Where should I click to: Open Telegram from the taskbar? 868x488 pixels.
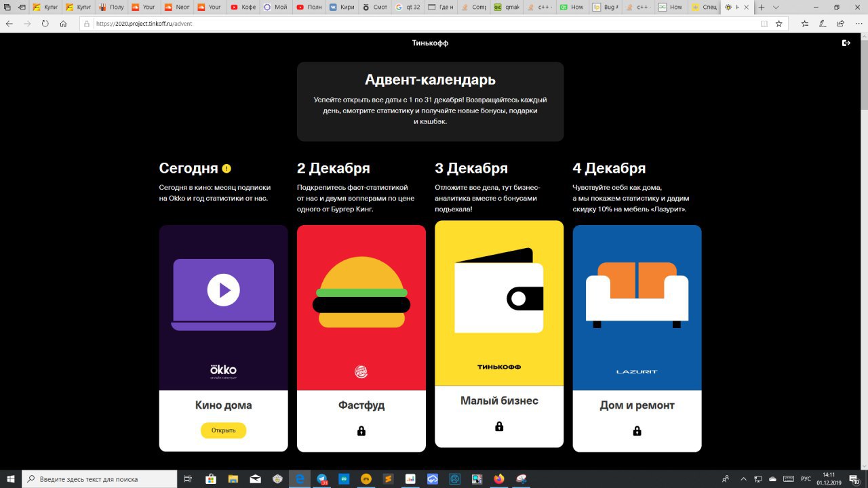coord(321,479)
